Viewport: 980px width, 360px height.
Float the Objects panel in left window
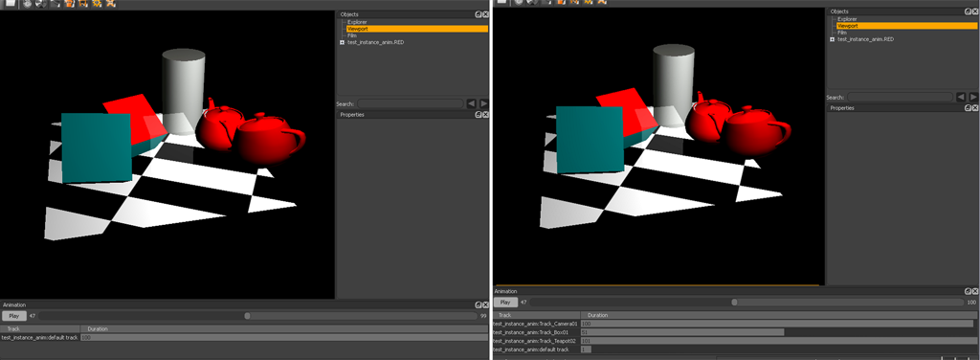click(x=479, y=14)
